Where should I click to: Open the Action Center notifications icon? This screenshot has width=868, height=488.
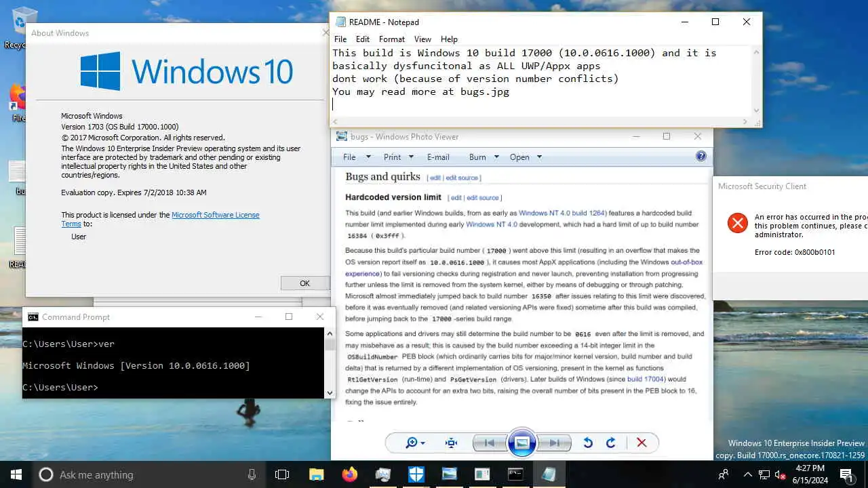pos(846,474)
